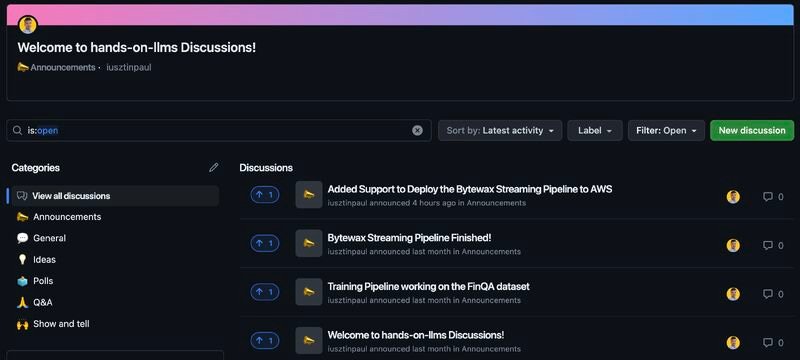
Task: Click the Categories heading text
Action: click(x=36, y=168)
